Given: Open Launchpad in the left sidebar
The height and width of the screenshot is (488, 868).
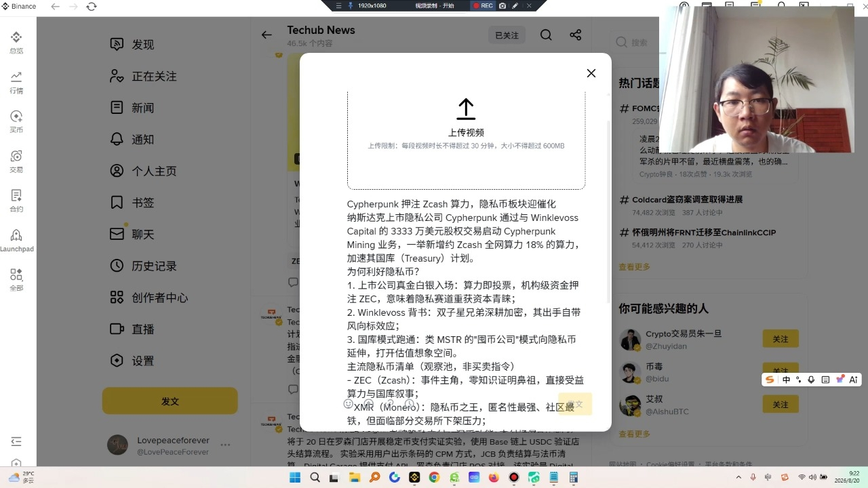Looking at the screenshot, I should 16,241.
